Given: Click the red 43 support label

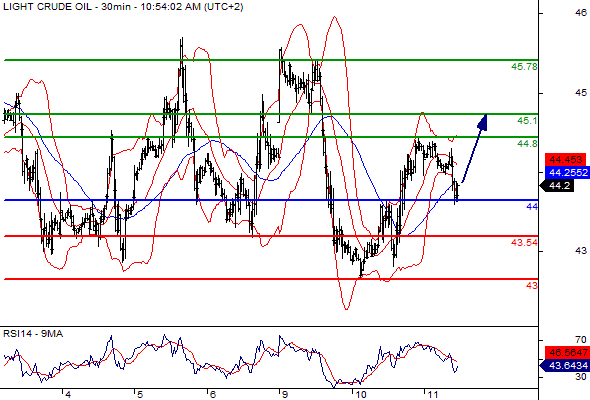Looking at the screenshot, I should pos(532,285).
